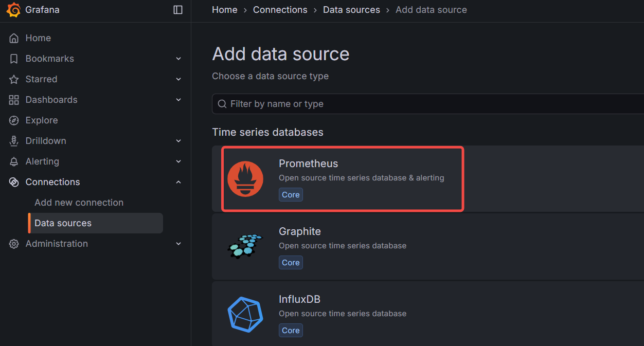This screenshot has height=346, width=644.
Task: Click Prometheus description mentioning alerting
Action: 362,178
